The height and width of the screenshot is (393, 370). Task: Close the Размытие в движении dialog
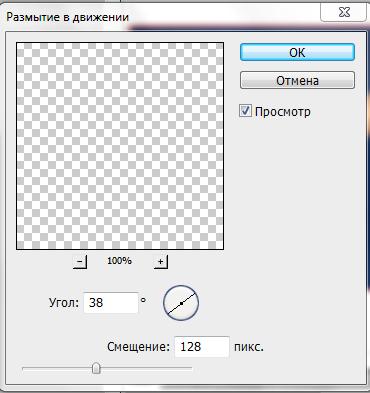[x=344, y=13]
